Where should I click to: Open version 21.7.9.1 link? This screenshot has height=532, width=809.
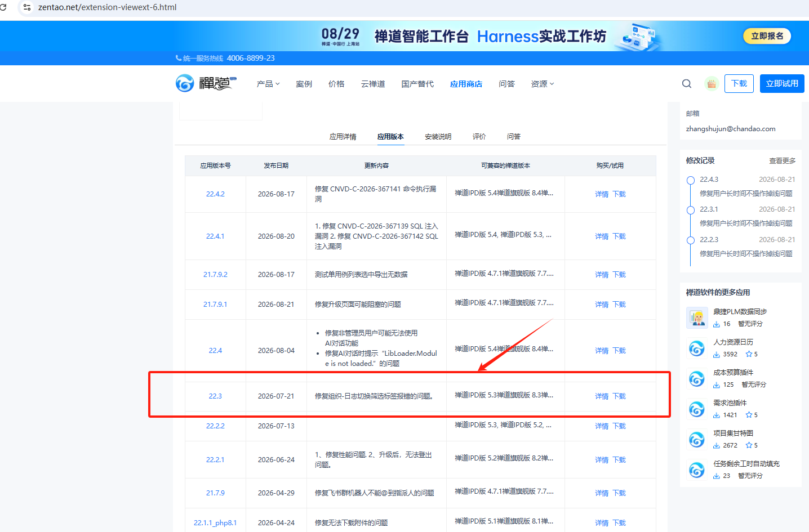(x=215, y=305)
